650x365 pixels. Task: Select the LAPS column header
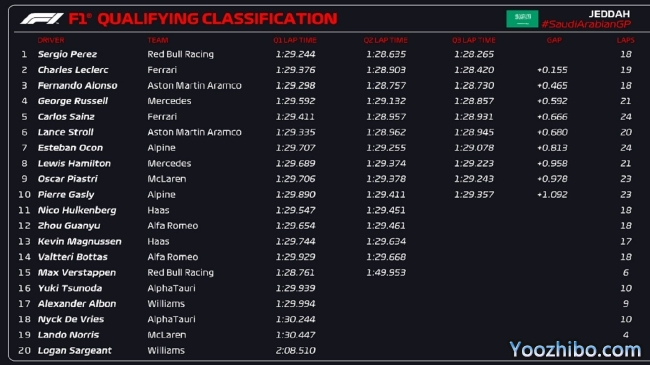[x=626, y=40]
